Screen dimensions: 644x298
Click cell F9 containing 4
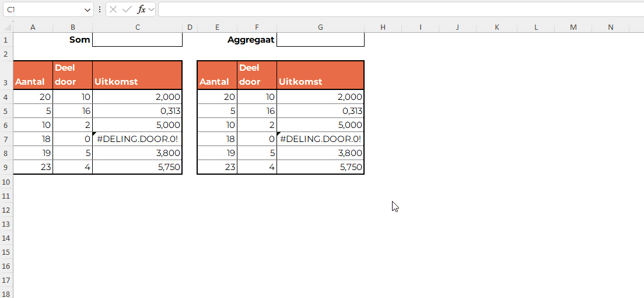[257, 167]
